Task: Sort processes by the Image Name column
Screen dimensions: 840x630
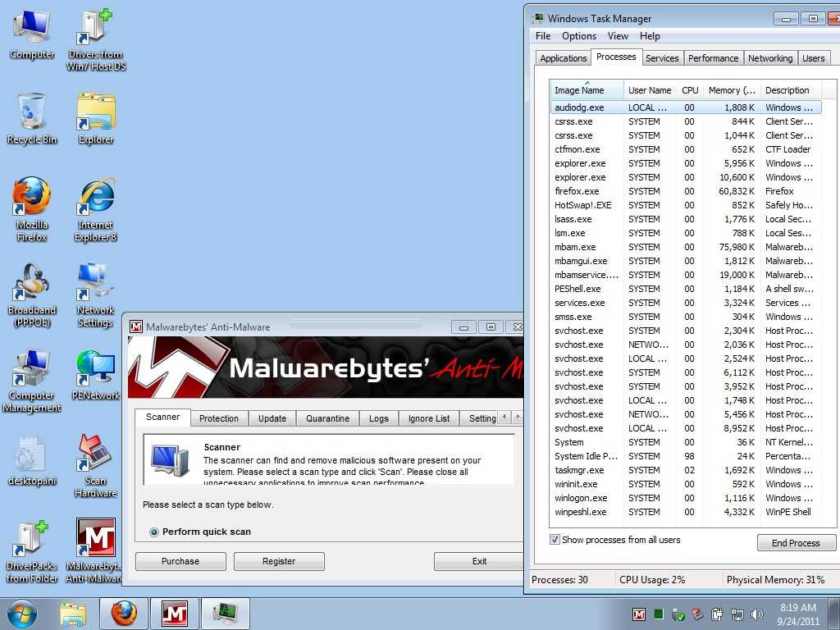Action: click(x=579, y=90)
